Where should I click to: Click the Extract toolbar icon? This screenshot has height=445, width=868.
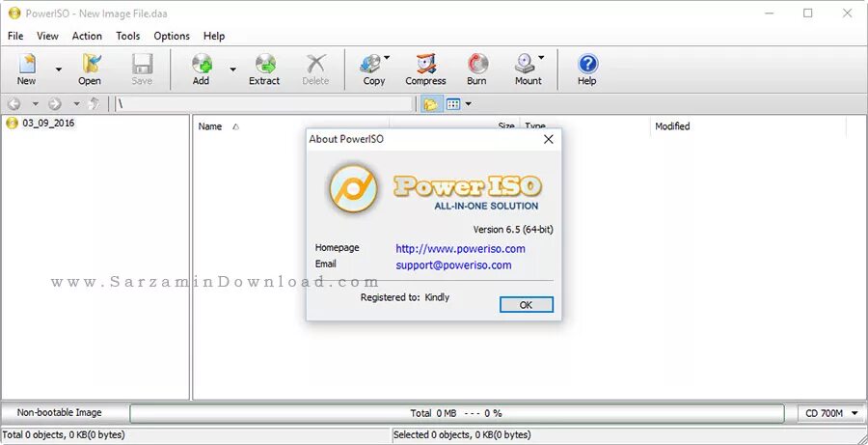point(264,69)
